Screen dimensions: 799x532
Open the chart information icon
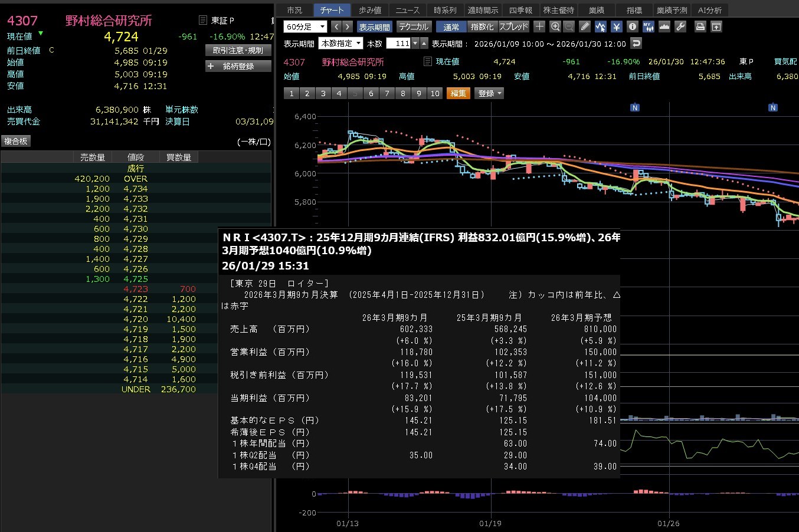pyautogui.click(x=632, y=27)
